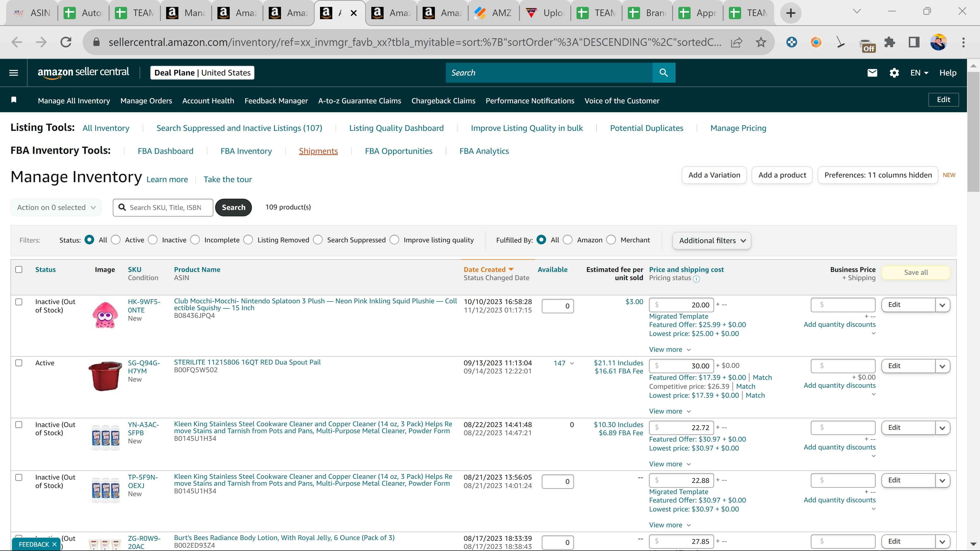
Task: Open the messages envelope icon
Action: 872,73
